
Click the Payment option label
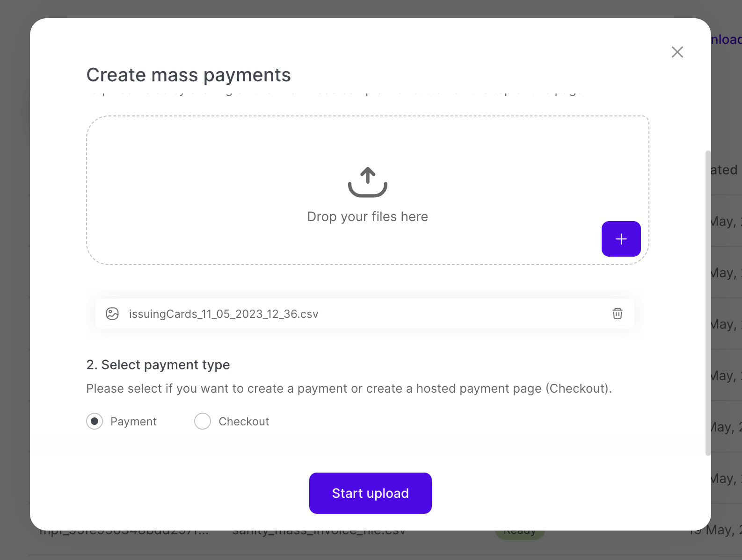click(x=133, y=422)
